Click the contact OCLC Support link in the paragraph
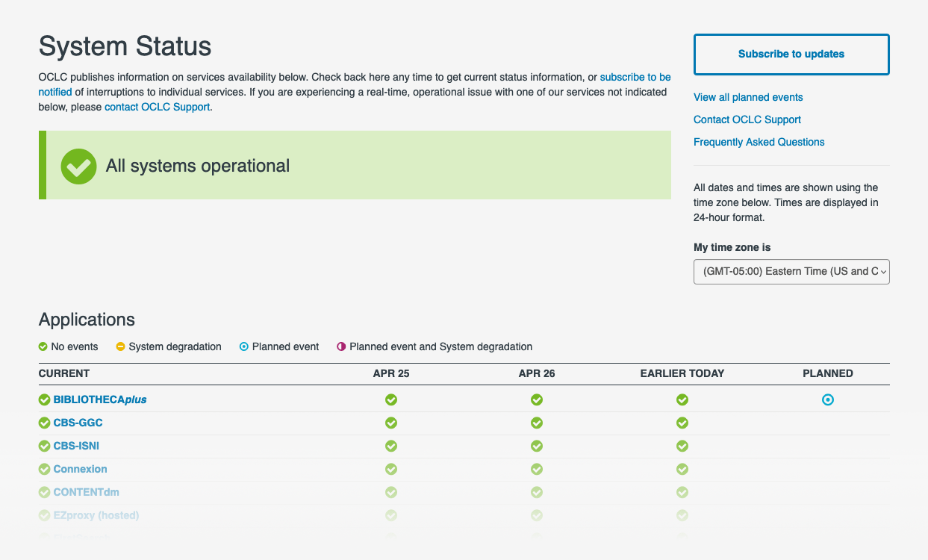Image resolution: width=928 pixels, height=560 pixels. (x=156, y=107)
